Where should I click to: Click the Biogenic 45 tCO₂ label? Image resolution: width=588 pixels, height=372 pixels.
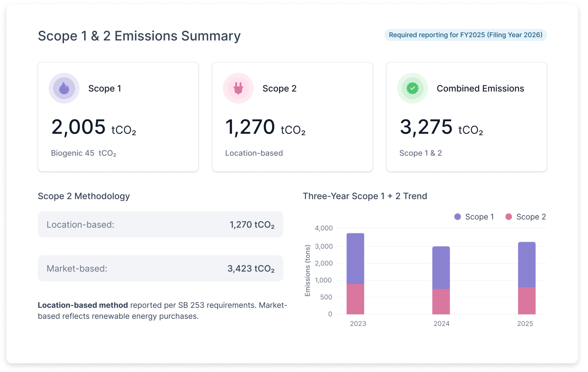click(x=84, y=153)
